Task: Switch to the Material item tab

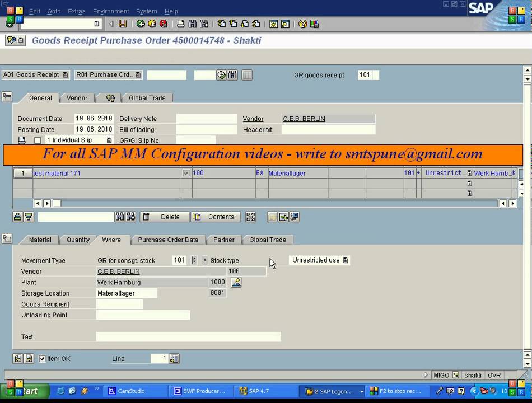Action: tap(40, 240)
